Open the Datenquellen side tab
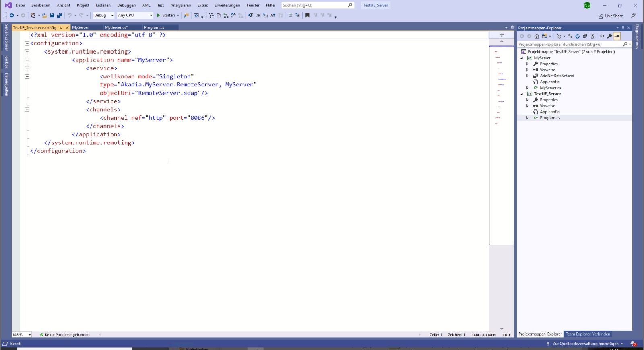Viewport: 644px width, 350px height. click(6, 84)
